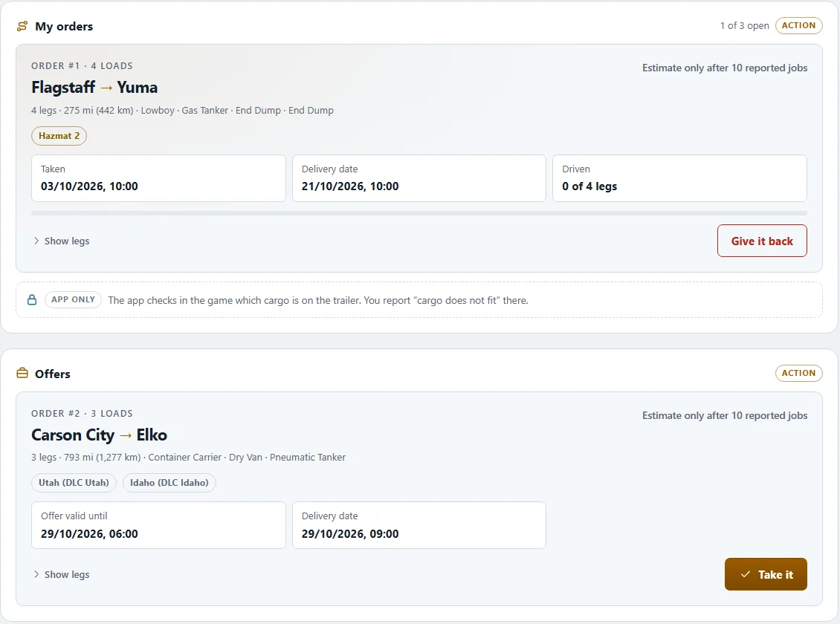Click the Carson City order estimate note
Screen dimensions: 840x624
tap(725, 416)
